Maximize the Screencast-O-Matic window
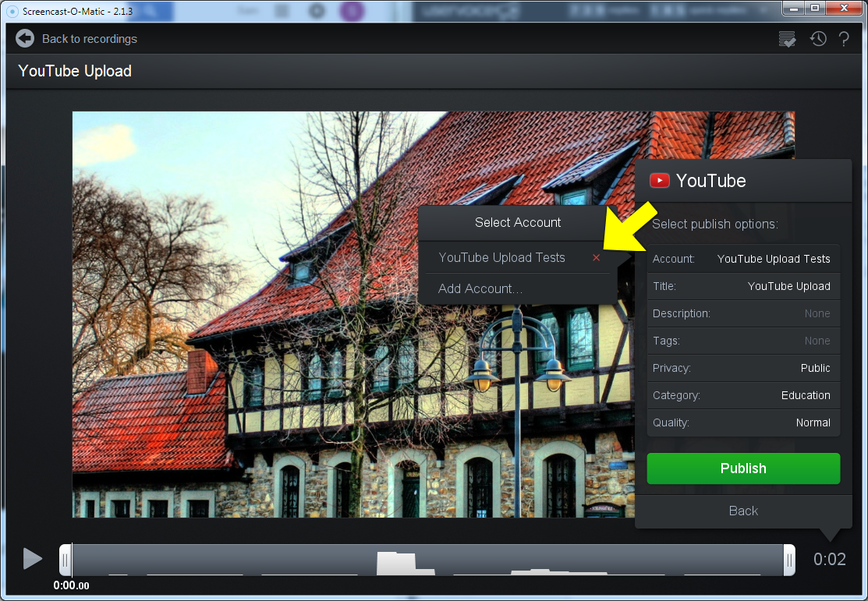Screen dimensions: 868x601 point(815,8)
